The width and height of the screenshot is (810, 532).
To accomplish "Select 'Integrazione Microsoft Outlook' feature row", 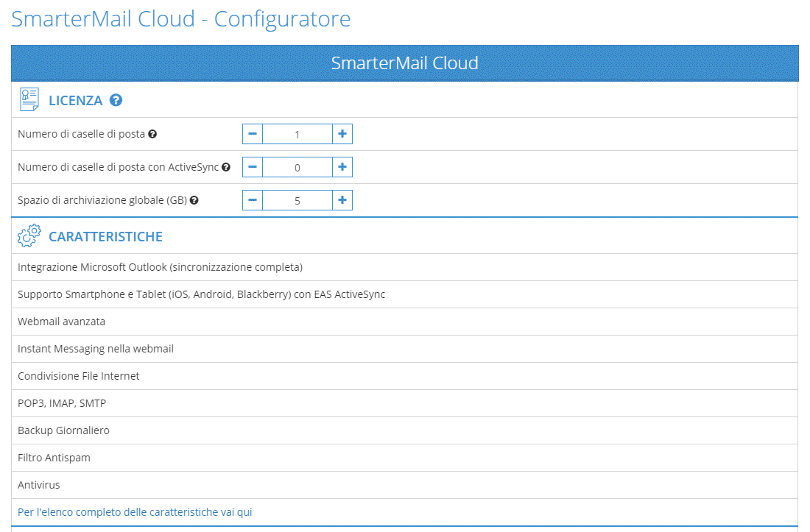I will pos(404,267).
